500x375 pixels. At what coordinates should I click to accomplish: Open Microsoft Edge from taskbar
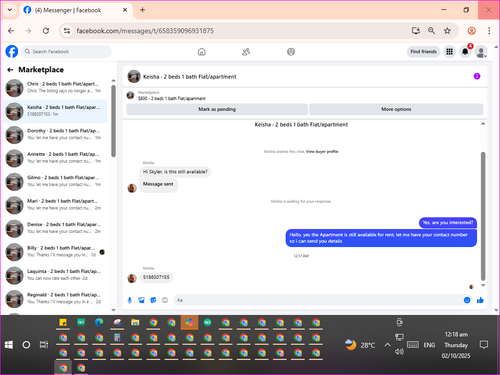[99, 322]
